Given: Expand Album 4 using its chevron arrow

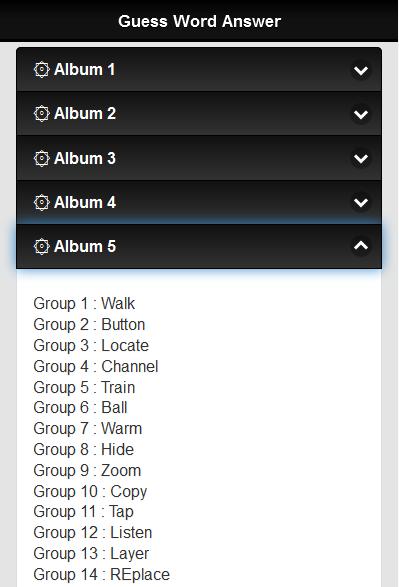Looking at the screenshot, I should point(361,203).
